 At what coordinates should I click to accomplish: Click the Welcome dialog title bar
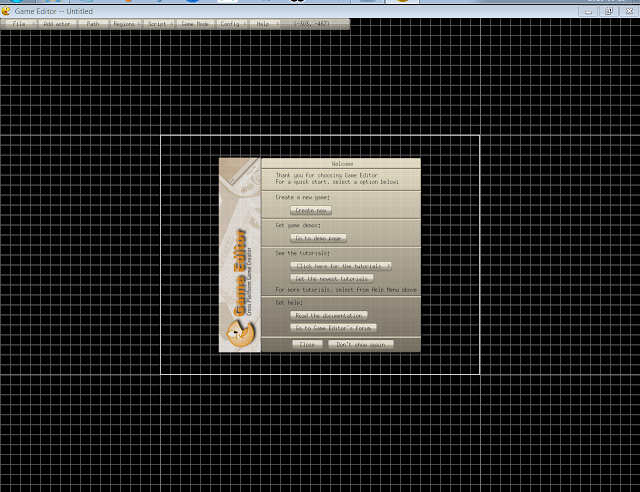(x=341, y=164)
